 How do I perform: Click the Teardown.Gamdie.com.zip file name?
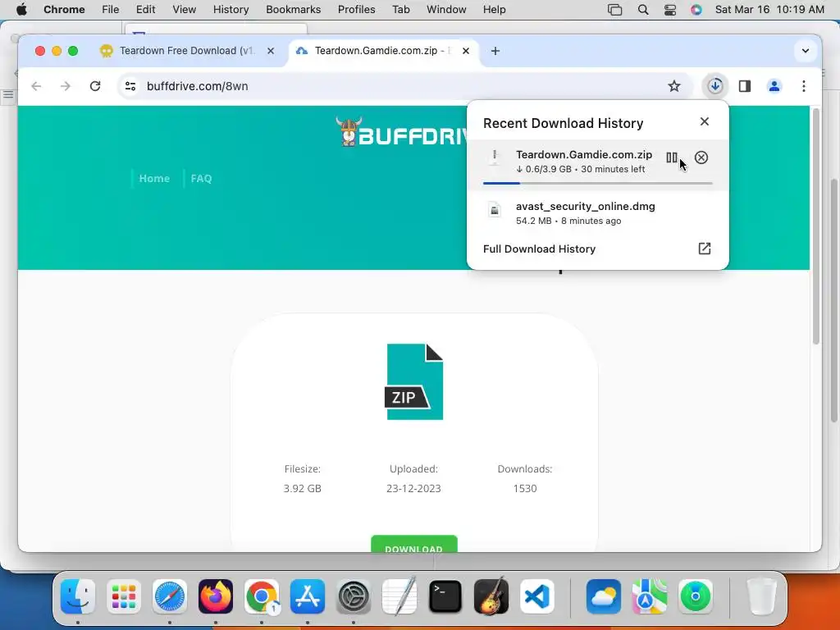(x=584, y=155)
